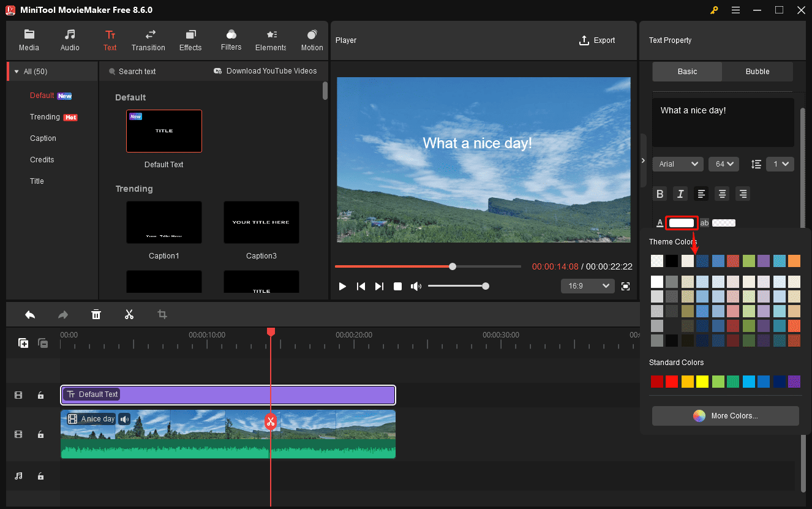Open the Arial font dropdown

pos(678,164)
